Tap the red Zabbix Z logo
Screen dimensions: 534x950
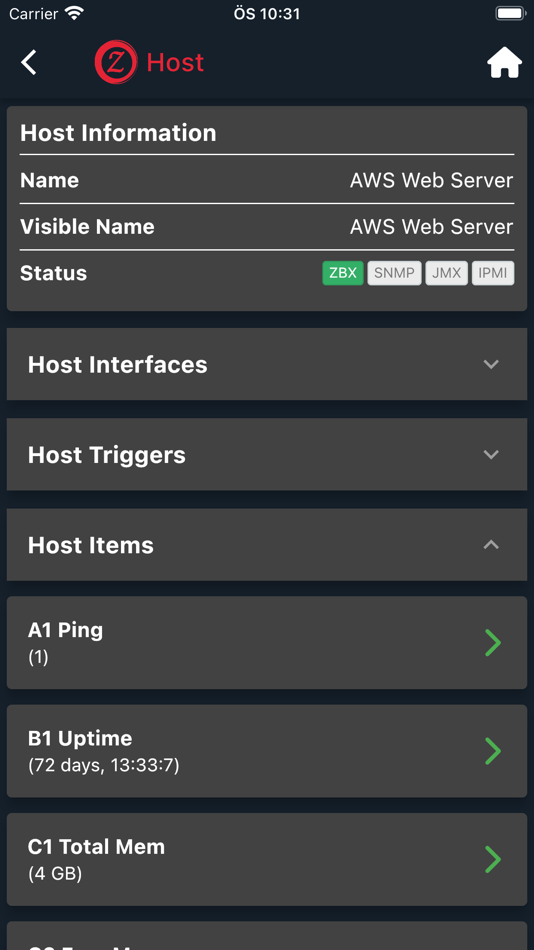pos(116,62)
